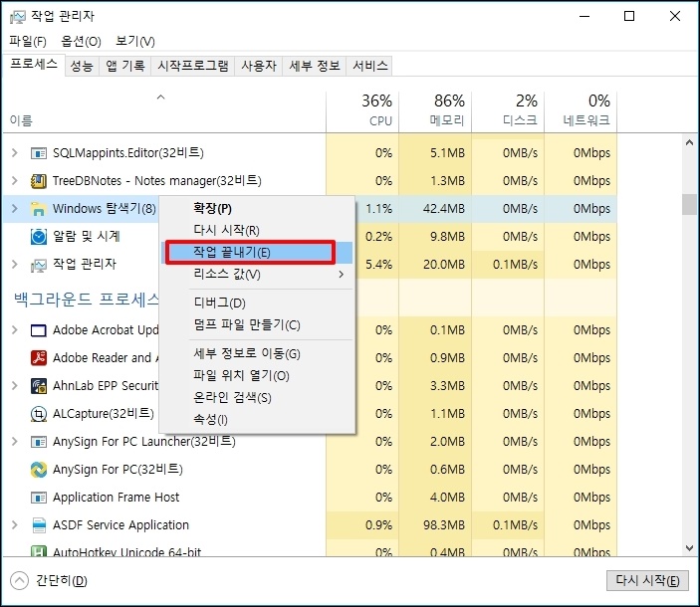The image size is (700, 607).
Task: Click the 다시 시작(E) button
Action: pos(647,581)
